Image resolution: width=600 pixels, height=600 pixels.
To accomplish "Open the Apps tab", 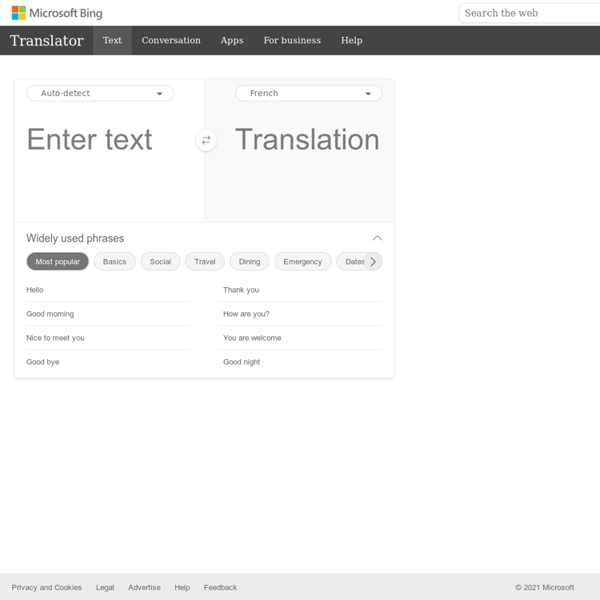I will pyautogui.click(x=232, y=41).
